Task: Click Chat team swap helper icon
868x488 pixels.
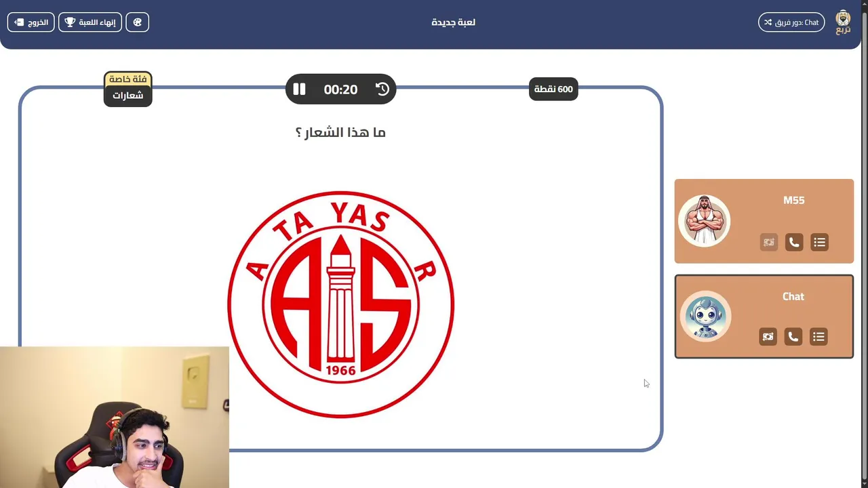Action: pyautogui.click(x=768, y=337)
